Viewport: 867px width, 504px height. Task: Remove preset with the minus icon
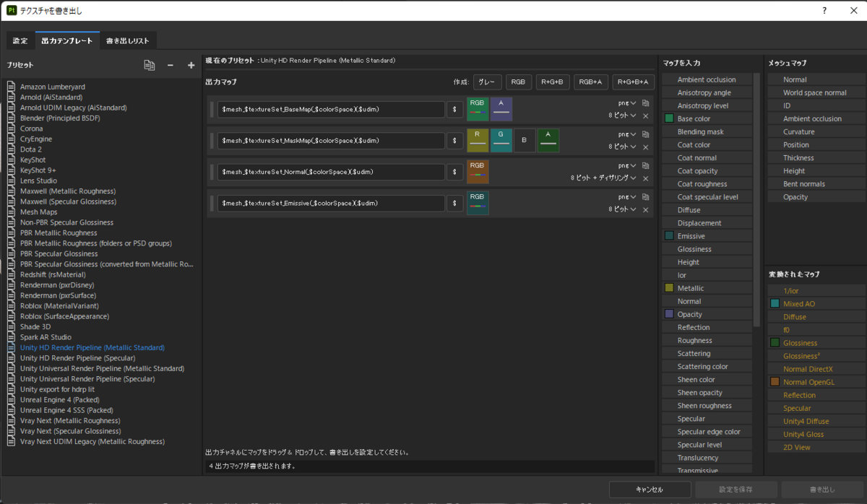[171, 65]
